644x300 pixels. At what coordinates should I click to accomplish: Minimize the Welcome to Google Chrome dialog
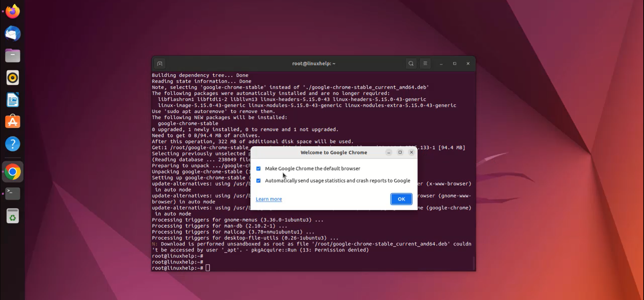coord(389,152)
